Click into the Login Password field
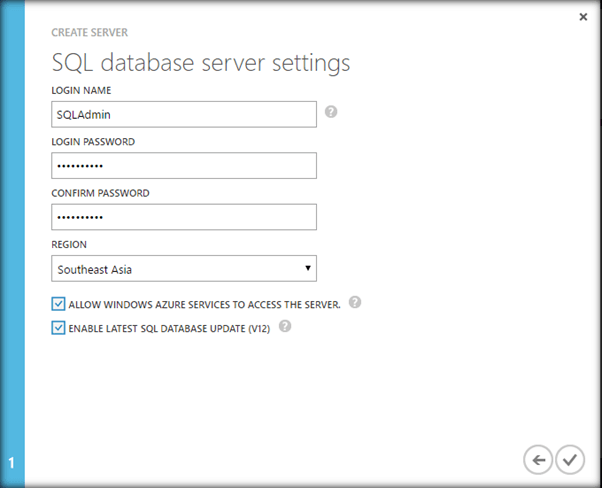The height and width of the screenshot is (488, 602). 183,165
